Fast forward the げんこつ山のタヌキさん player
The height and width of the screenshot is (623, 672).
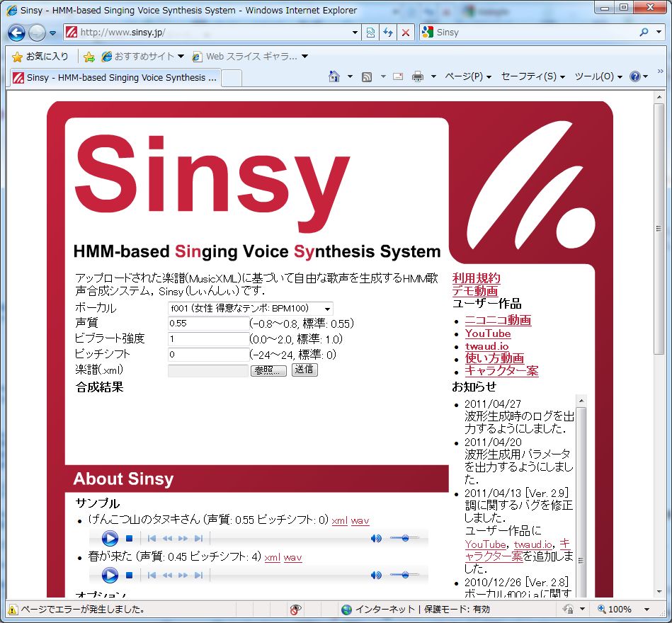click(183, 538)
